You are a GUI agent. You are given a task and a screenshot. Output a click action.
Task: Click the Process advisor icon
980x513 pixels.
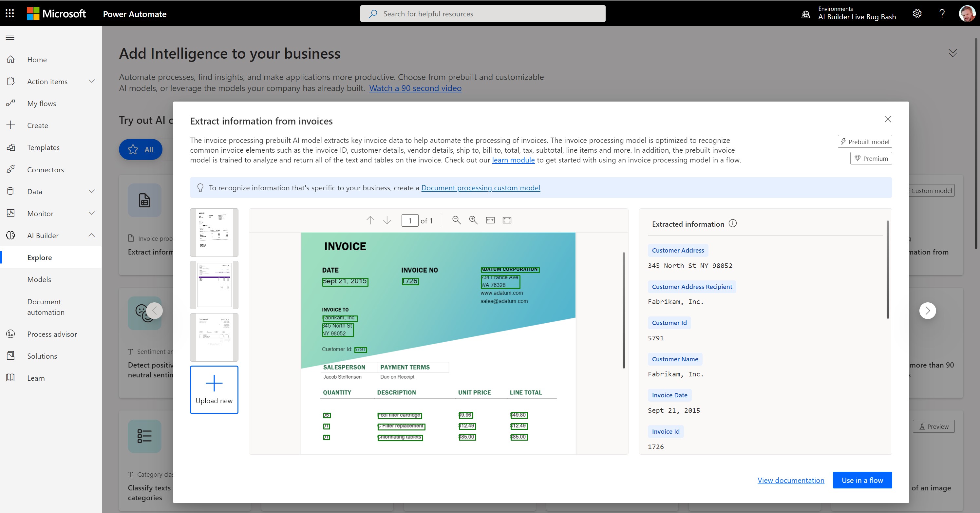tap(11, 334)
